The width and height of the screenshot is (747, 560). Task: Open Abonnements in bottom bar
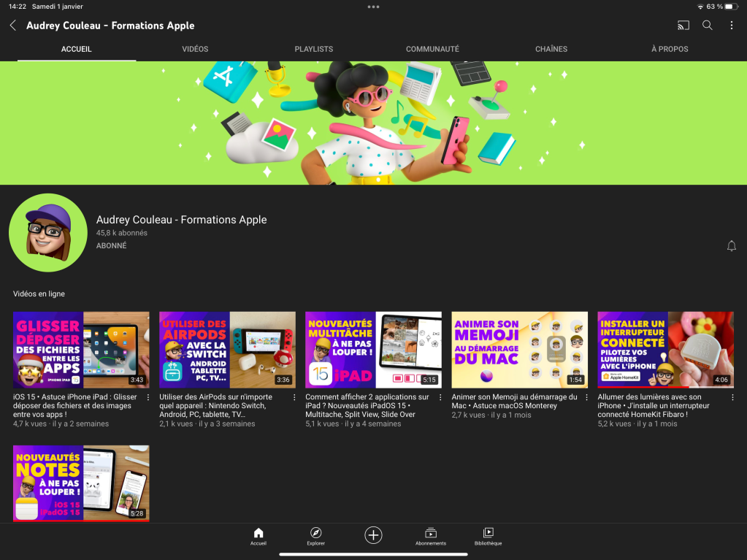coord(431,536)
